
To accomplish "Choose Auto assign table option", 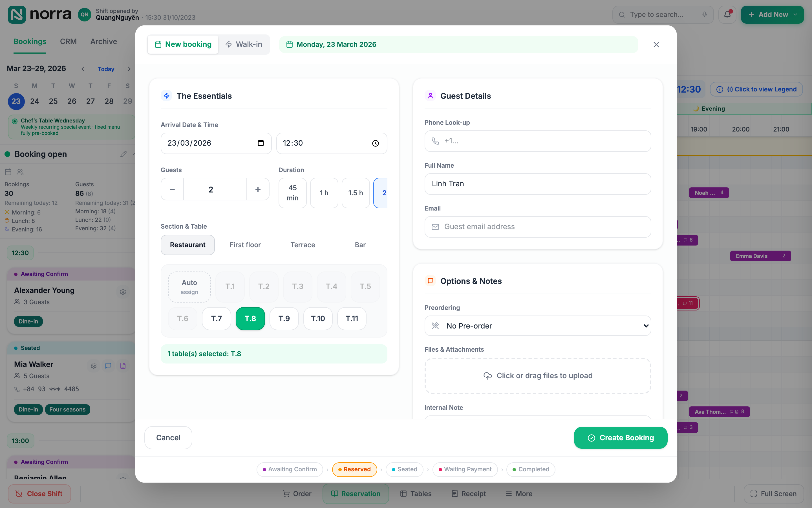I will point(189,287).
